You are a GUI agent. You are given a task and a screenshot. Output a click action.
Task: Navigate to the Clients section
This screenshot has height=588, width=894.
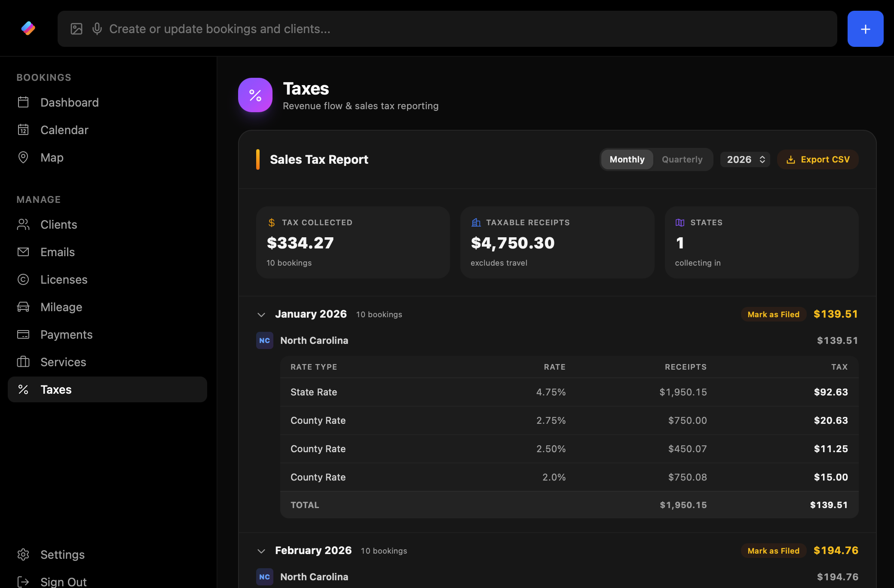point(58,224)
